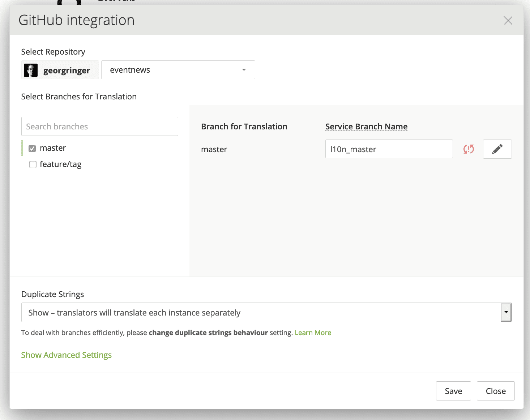Click the l10n_master service branch field

coord(389,149)
